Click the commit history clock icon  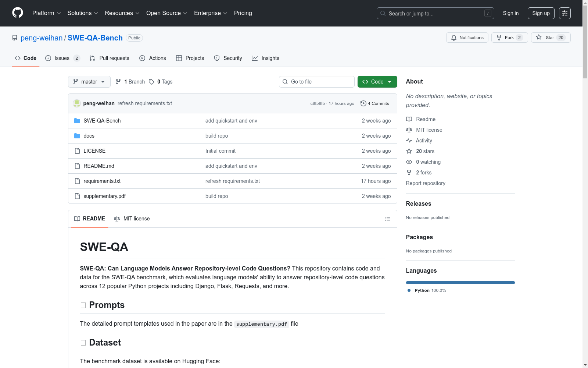(363, 103)
